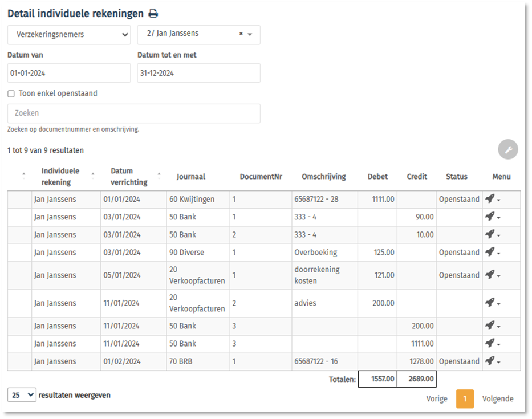The image size is (532, 419).
Task: Focus the Datum van field 01-01-2024
Action: pyautogui.click(x=69, y=73)
